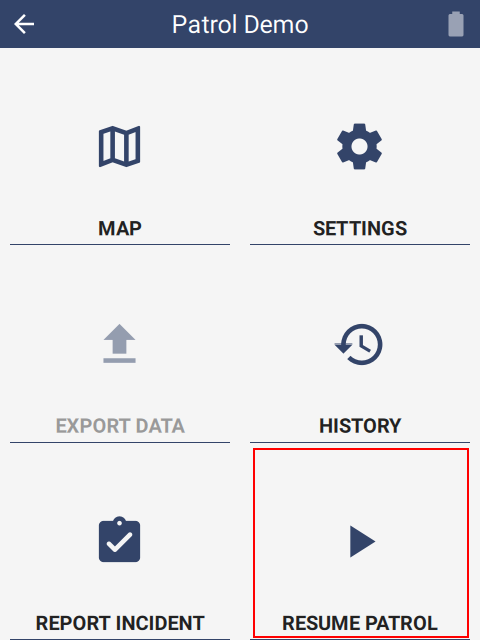Click the HISTORY label

pyautogui.click(x=360, y=426)
